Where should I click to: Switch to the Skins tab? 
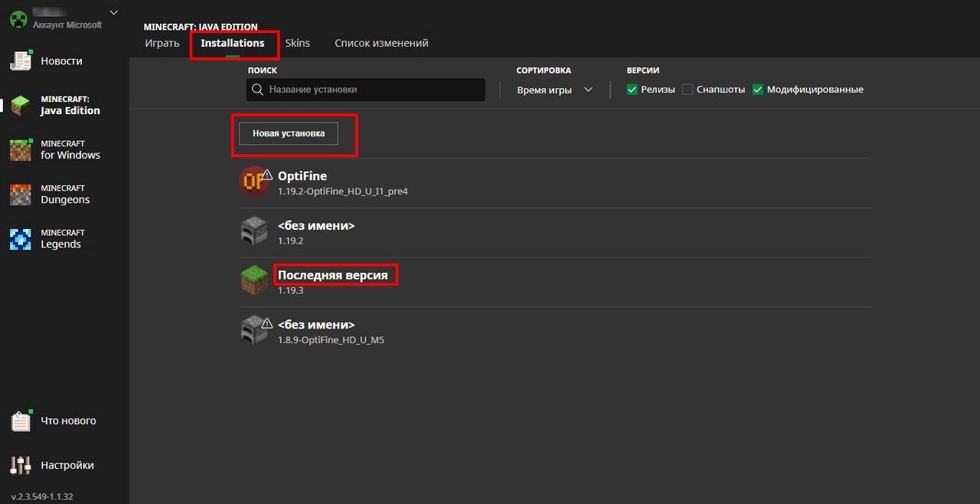click(298, 43)
